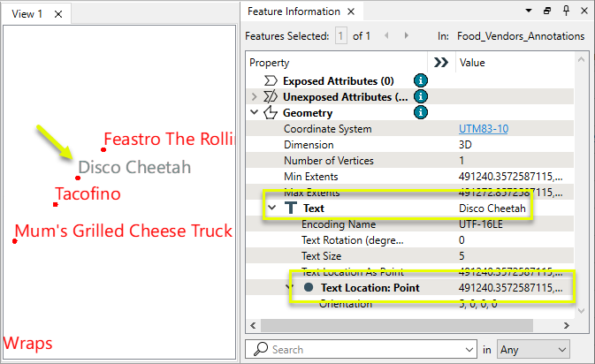Open the 'Any' search filter dropdown
Viewport: 595px width, 364px height.
click(533, 349)
